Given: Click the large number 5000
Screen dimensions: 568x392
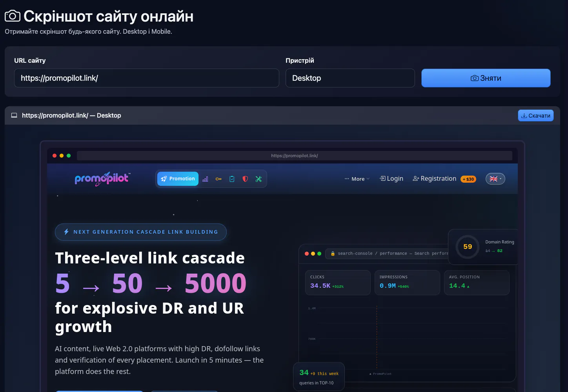Looking at the screenshot, I should [215, 283].
